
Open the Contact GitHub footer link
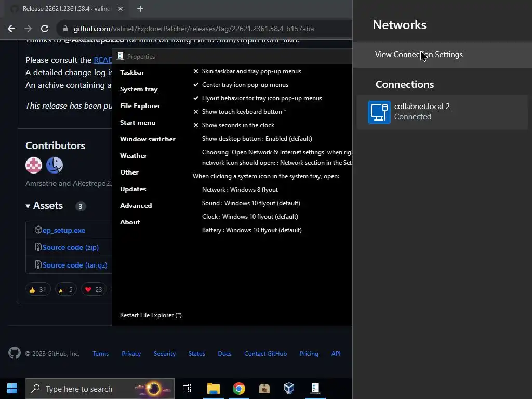click(265, 353)
